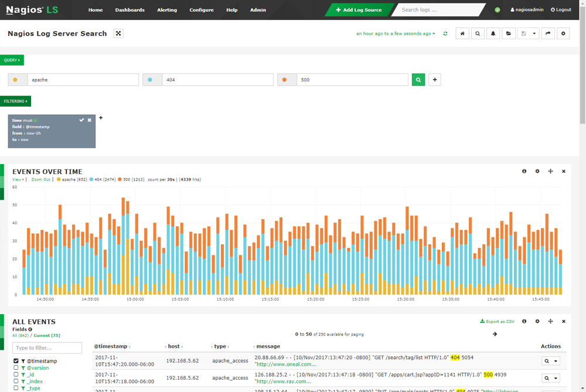Open the Dashboards menu
Viewport: 586px width, 392px height.
coord(130,10)
